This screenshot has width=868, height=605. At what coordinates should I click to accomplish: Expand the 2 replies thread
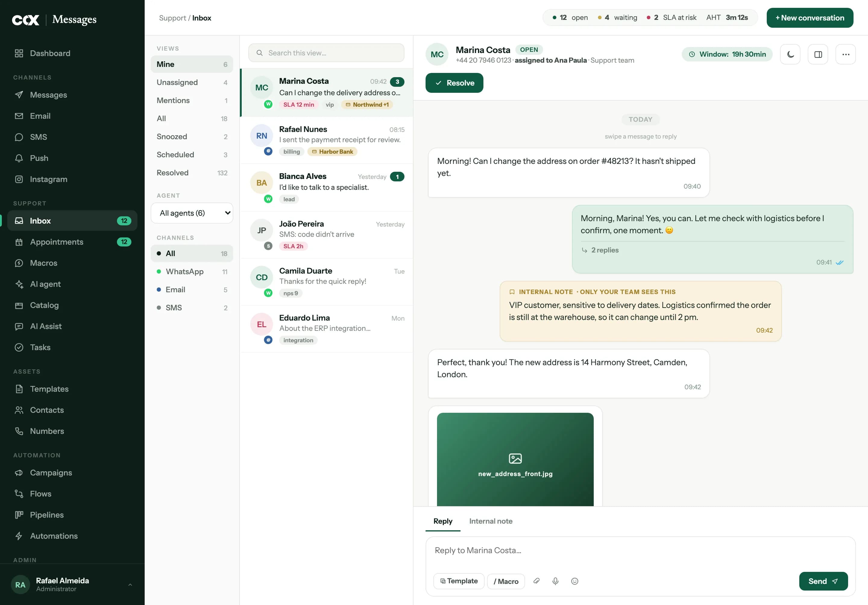(x=600, y=250)
